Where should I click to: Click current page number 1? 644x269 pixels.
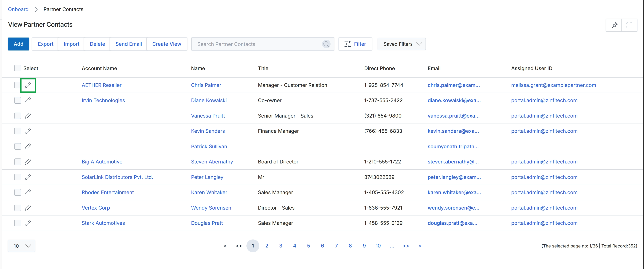tap(253, 246)
